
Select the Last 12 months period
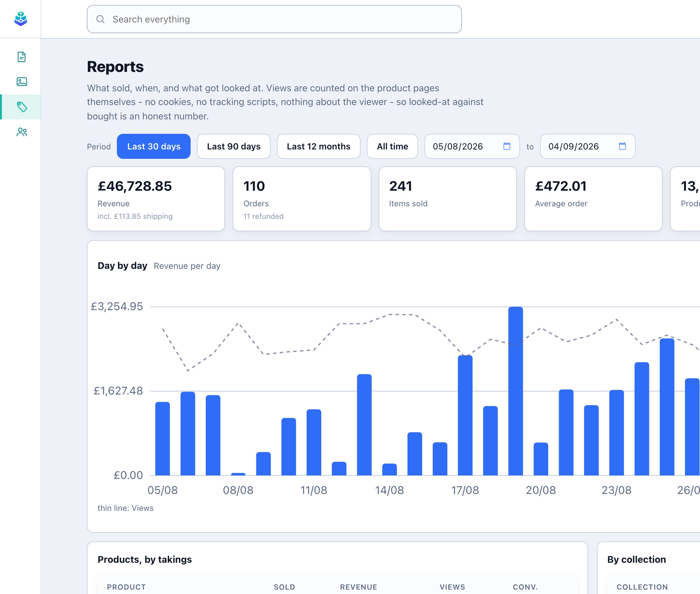318,146
